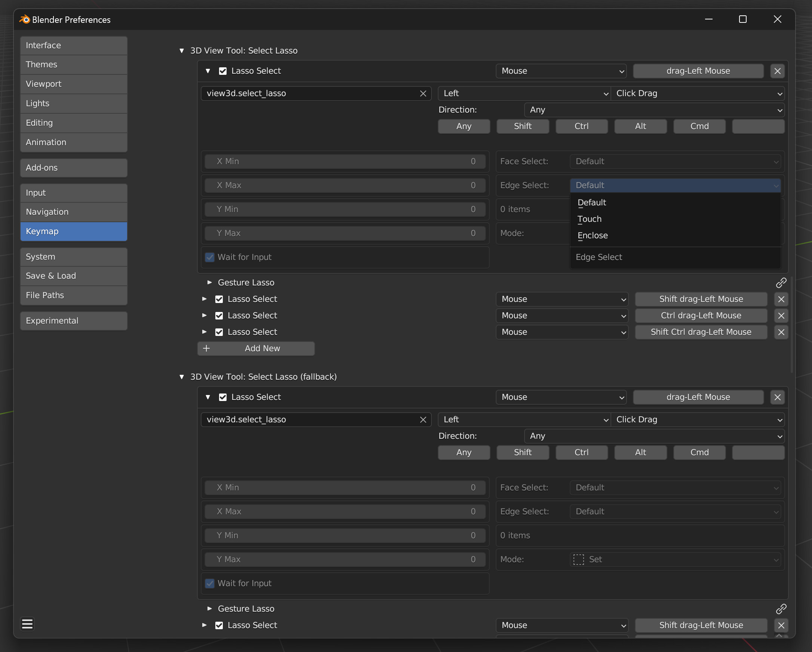Disable the first expanded Lasso Select checkbox
This screenshot has width=812, height=652.
pyautogui.click(x=223, y=71)
